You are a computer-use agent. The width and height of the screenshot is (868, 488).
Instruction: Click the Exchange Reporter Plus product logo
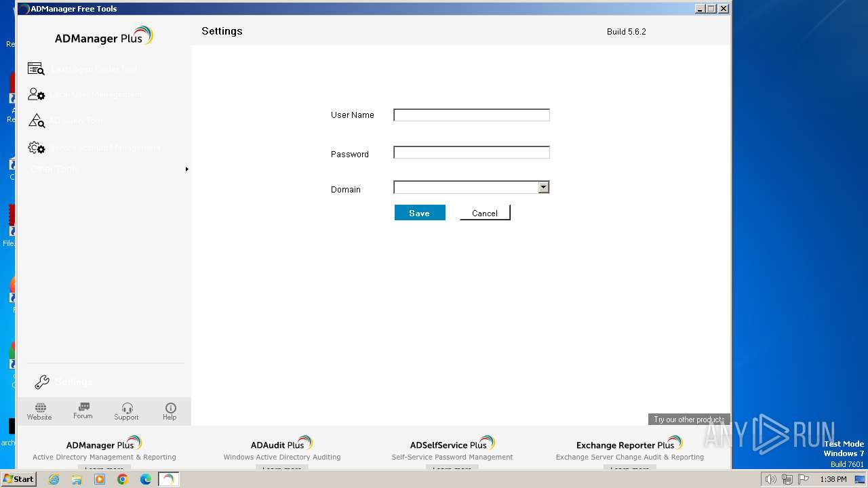point(630,444)
